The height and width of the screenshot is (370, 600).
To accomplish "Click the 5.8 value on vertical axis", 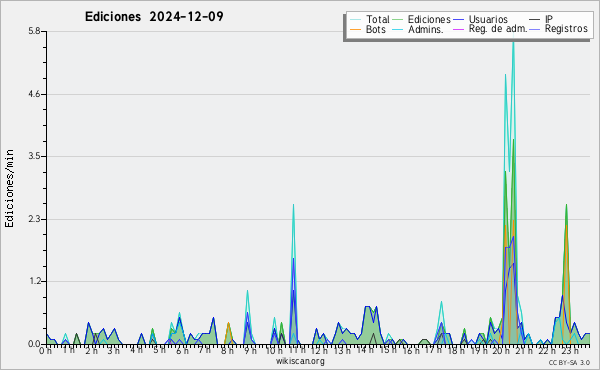I will [x=34, y=31].
